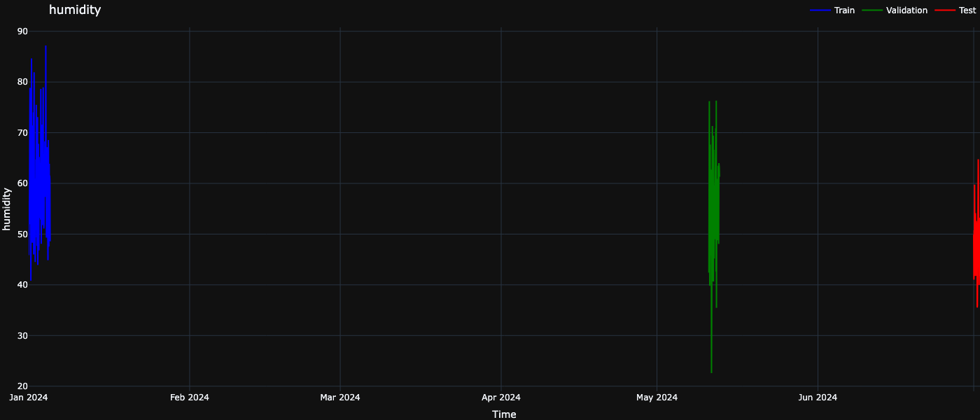Screen dimensions: 980x420
Task: Click the y-axis tick label 20
Action: [x=22, y=386]
